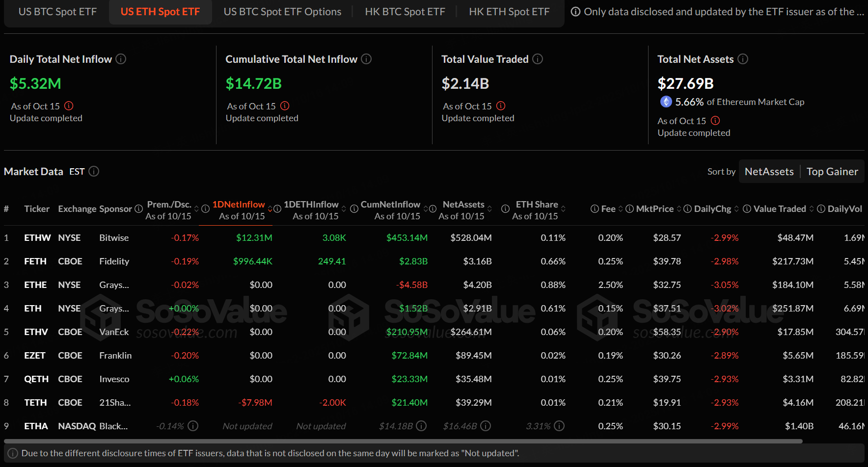Click info icon before DailyChg header

(688, 209)
